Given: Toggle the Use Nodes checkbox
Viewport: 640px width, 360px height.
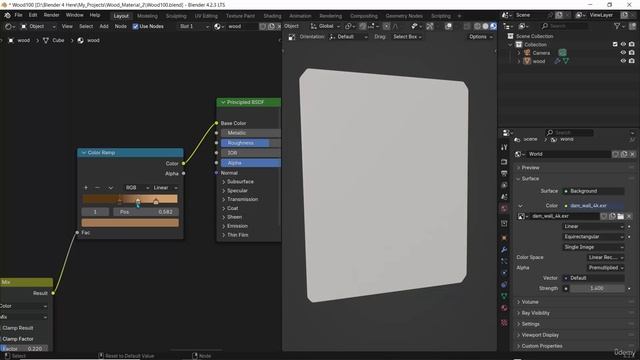Looking at the screenshot, I should (x=136, y=26).
